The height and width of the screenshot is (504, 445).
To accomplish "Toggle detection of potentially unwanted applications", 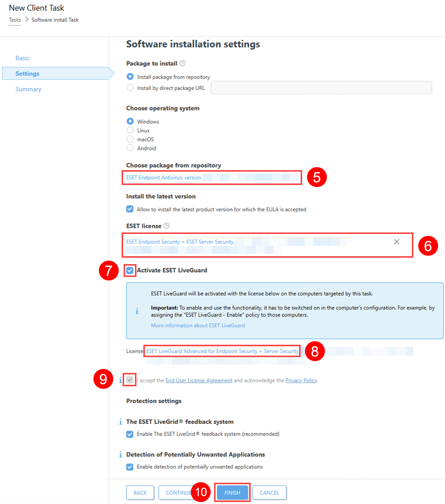I will click(130, 467).
